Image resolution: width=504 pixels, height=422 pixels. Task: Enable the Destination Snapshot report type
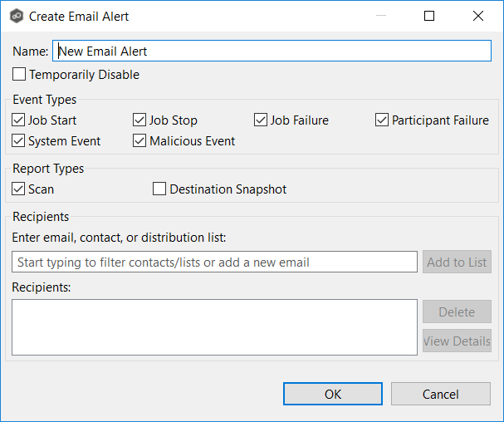160,189
